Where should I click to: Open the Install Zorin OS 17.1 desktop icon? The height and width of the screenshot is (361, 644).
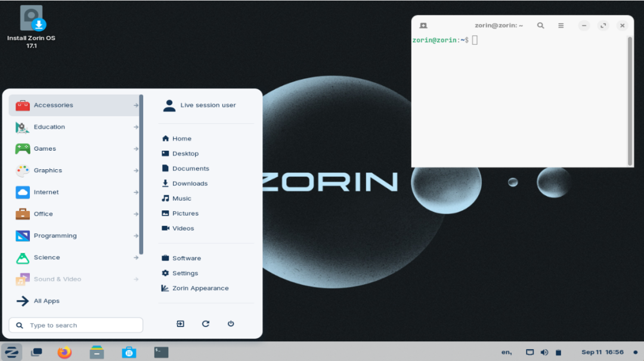(x=31, y=27)
